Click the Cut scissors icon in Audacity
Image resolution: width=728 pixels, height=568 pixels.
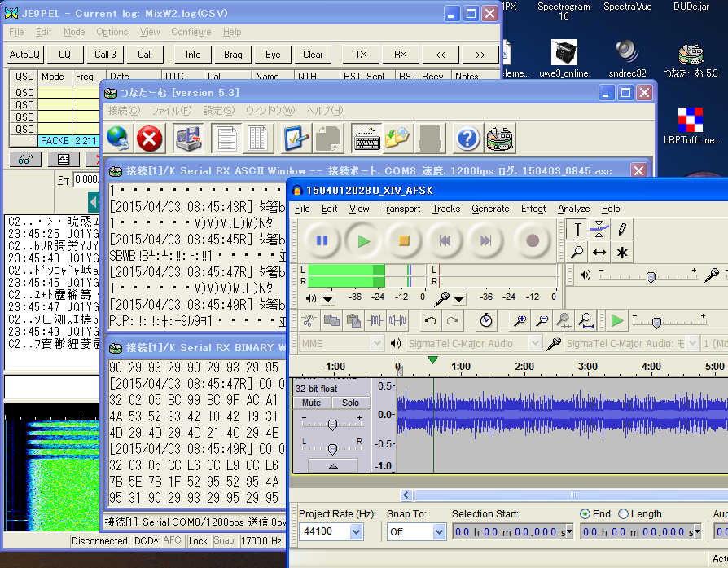(309, 320)
